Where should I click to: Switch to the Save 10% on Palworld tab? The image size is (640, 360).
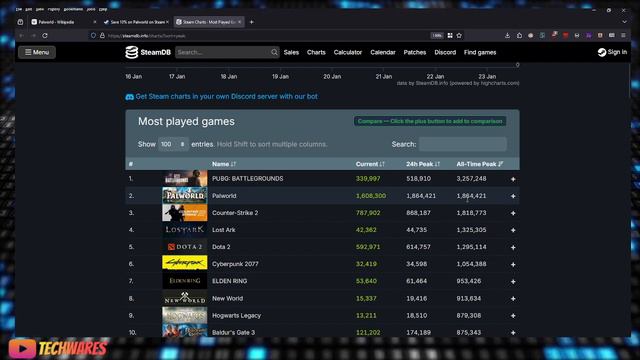pos(136,22)
